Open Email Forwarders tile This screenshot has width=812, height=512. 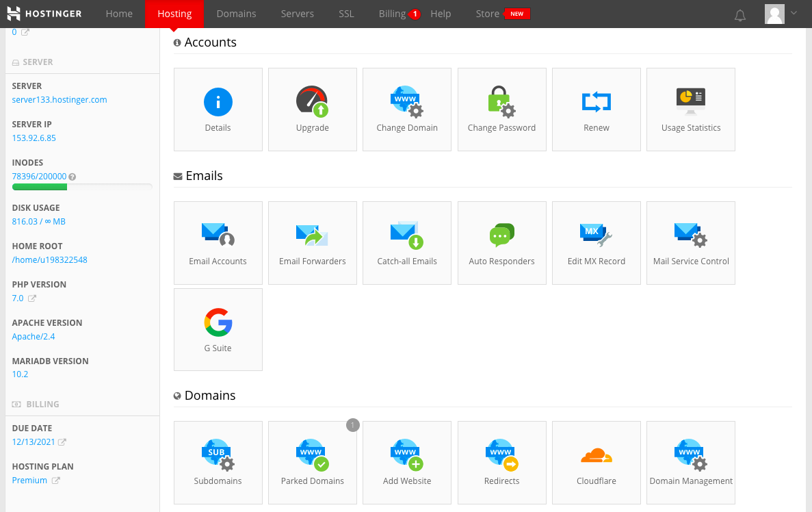(312, 243)
